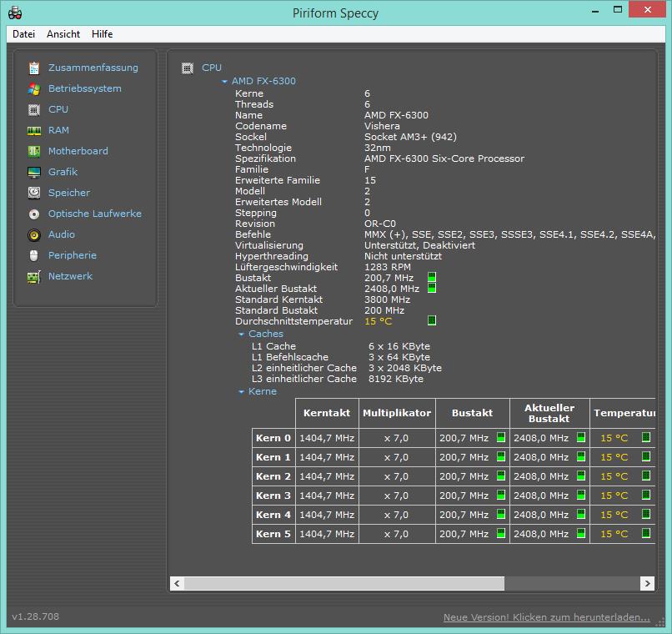Click Kern 1 Aktueller Bustakt graph icon
The image size is (672, 634).
tap(581, 456)
